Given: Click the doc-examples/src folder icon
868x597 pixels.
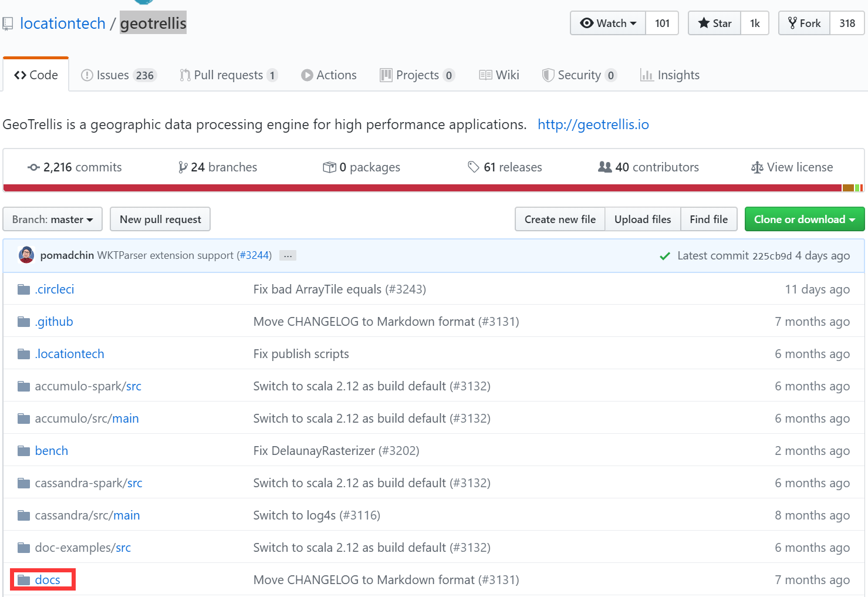Looking at the screenshot, I should [23, 548].
